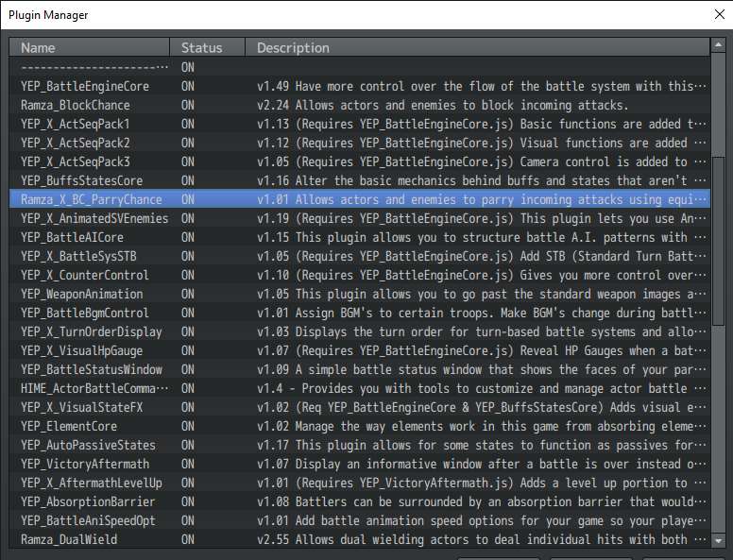Screen dimensions: 733x560
Task: Select the YEP_BattleStatusWindow plugin
Action: 360,369
